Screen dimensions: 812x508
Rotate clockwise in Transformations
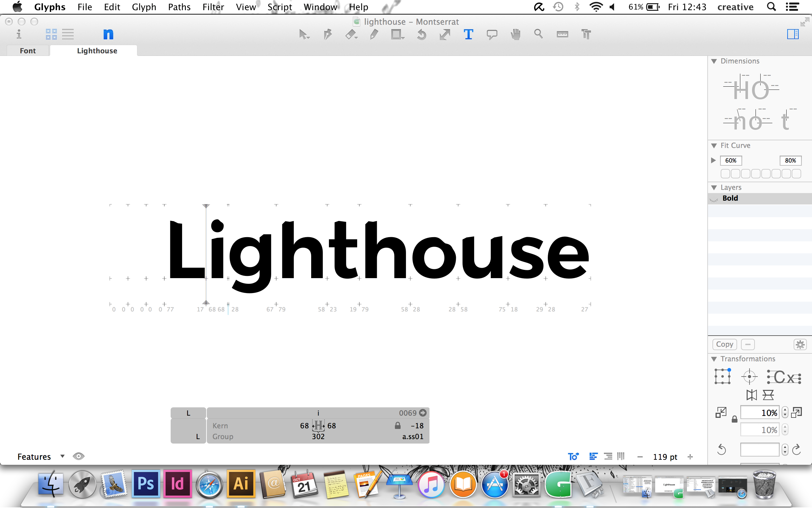[x=796, y=450]
